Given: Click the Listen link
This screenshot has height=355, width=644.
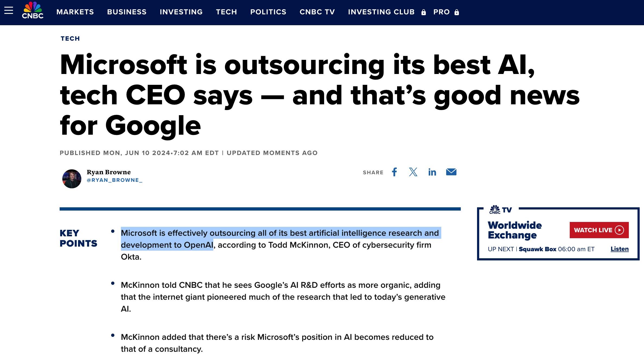Looking at the screenshot, I should pos(619,249).
